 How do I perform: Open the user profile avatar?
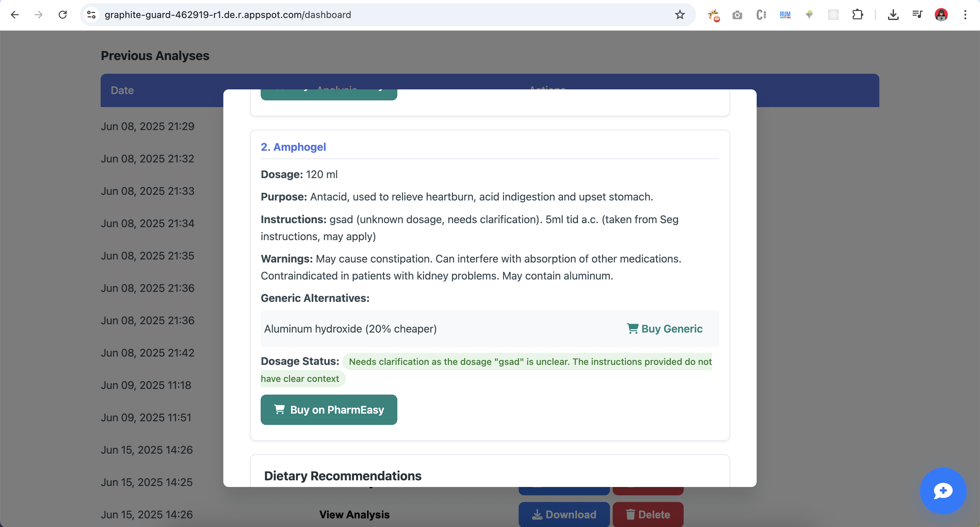pyautogui.click(x=941, y=15)
